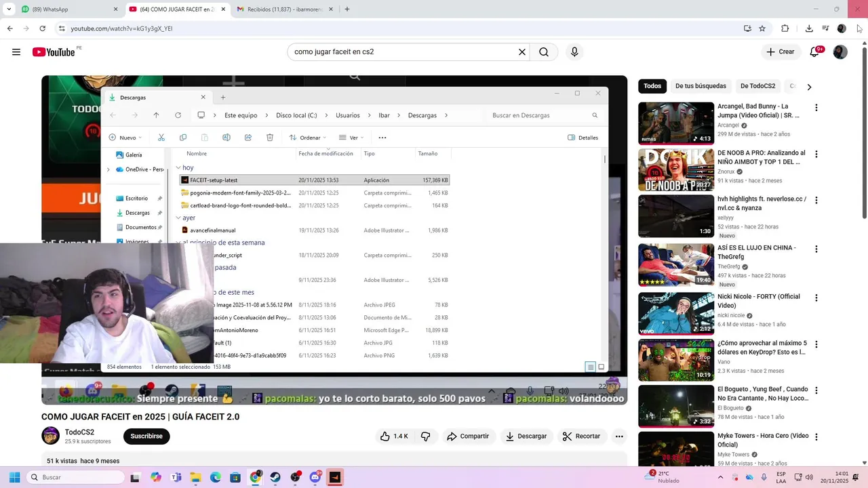Open the YouTube account avatar menu
The image size is (868, 488).
click(x=840, y=52)
